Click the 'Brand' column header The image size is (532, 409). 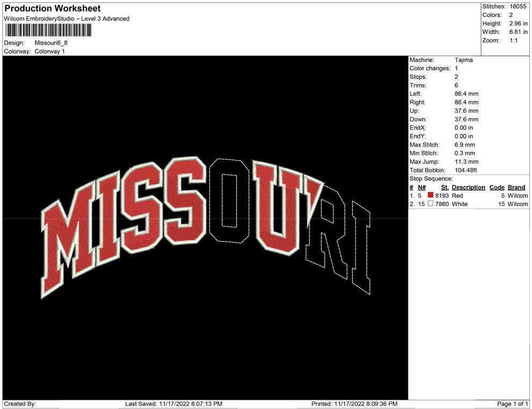[516, 187]
